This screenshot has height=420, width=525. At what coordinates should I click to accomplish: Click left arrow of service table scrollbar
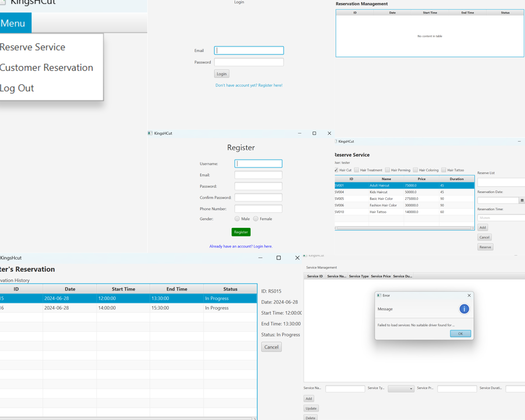(x=336, y=228)
